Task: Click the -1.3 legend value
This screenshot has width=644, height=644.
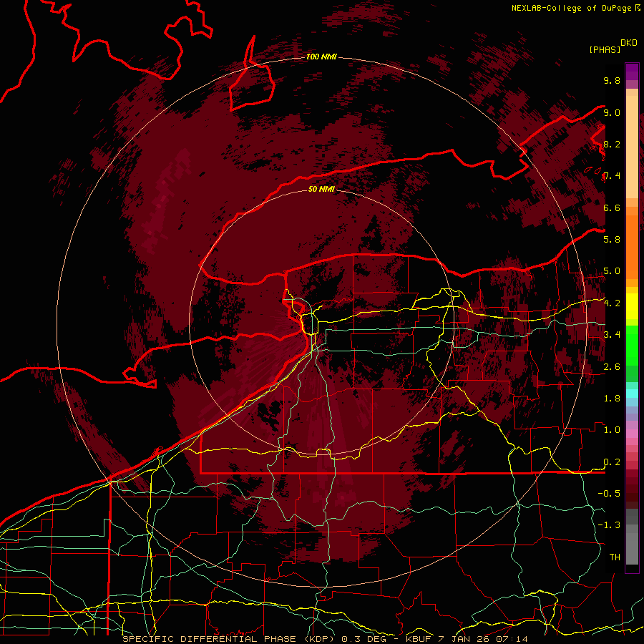Action: (x=609, y=525)
